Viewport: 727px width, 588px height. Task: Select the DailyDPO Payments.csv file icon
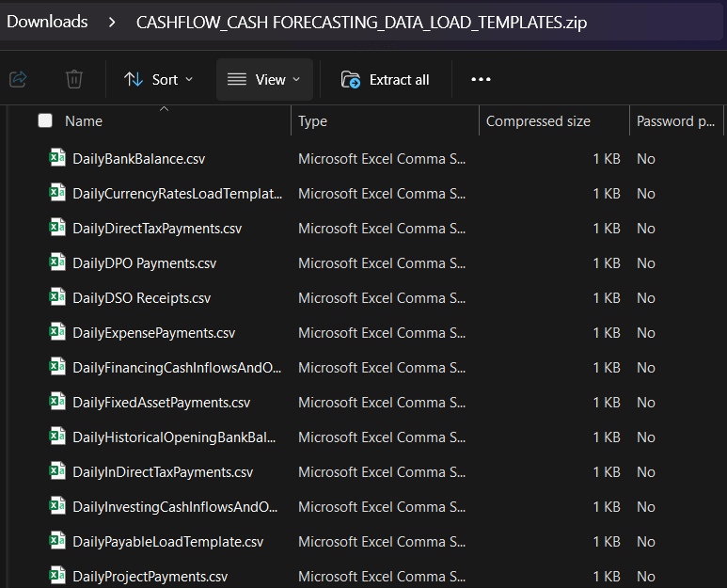[x=57, y=262]
